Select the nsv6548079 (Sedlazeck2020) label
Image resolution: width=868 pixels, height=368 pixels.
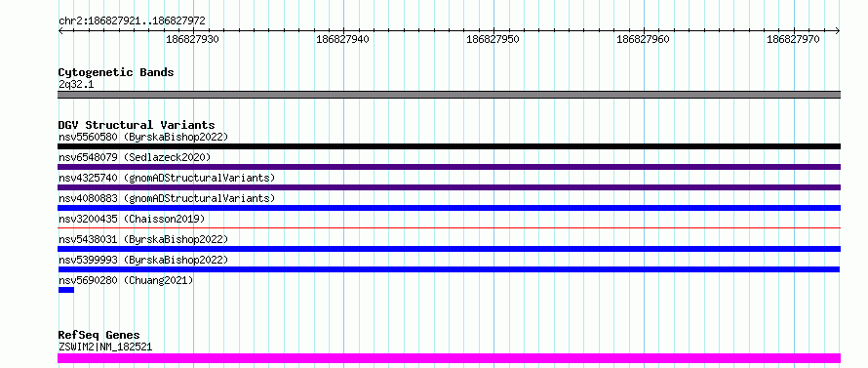click(x=135, y=157)
